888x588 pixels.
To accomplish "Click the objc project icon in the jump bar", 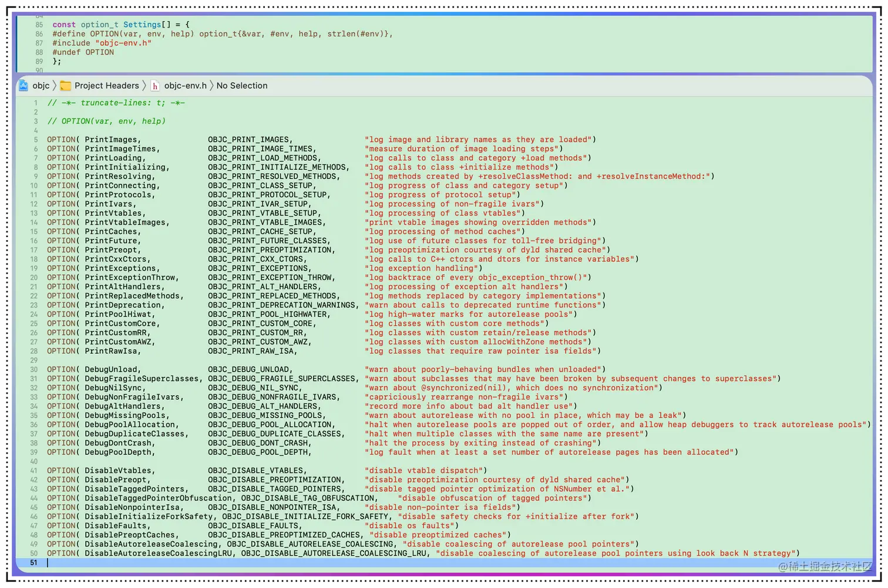I will click(x=23, y=86).
